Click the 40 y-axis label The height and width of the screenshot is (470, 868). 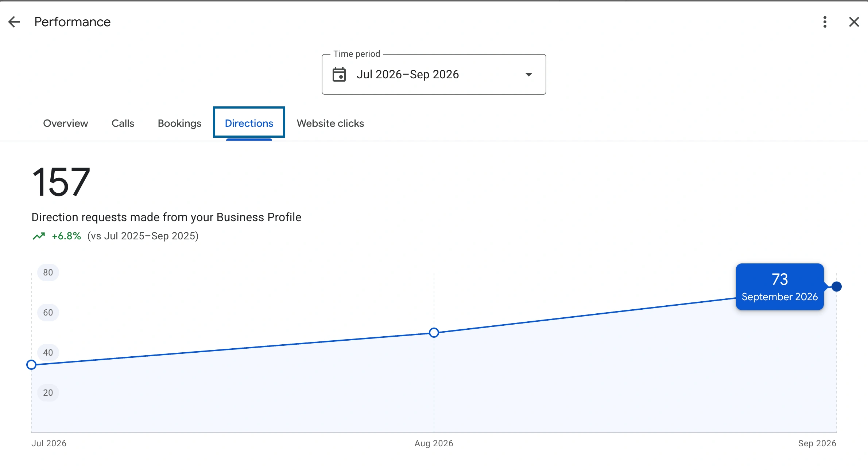pyautogui.click(x=48, y=353)
